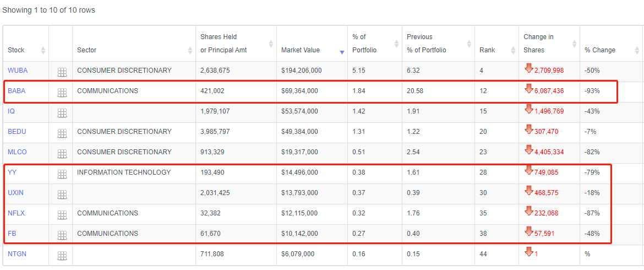Toggle Market Value sort arrow
Screen dimensions: 644x270
tap(342, 52)
